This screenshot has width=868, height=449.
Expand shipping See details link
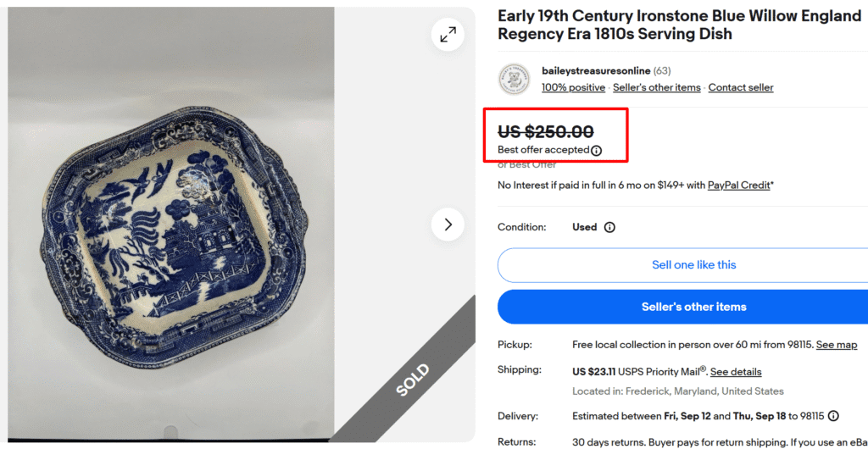[736, 372]
